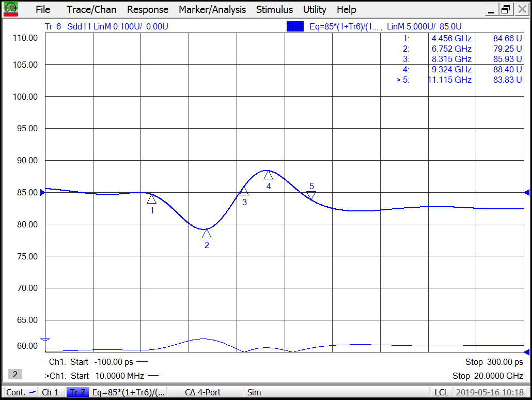Restore down the analyzer window
532x400 pixels.
506,9
